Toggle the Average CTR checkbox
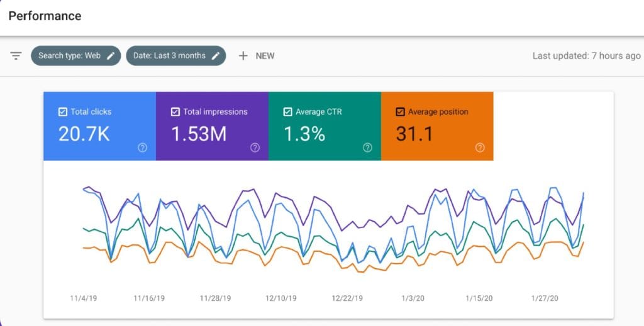Image resolution: width=644 pixels, height=326 pixels. pyautogui.click(x=287, y=112)
